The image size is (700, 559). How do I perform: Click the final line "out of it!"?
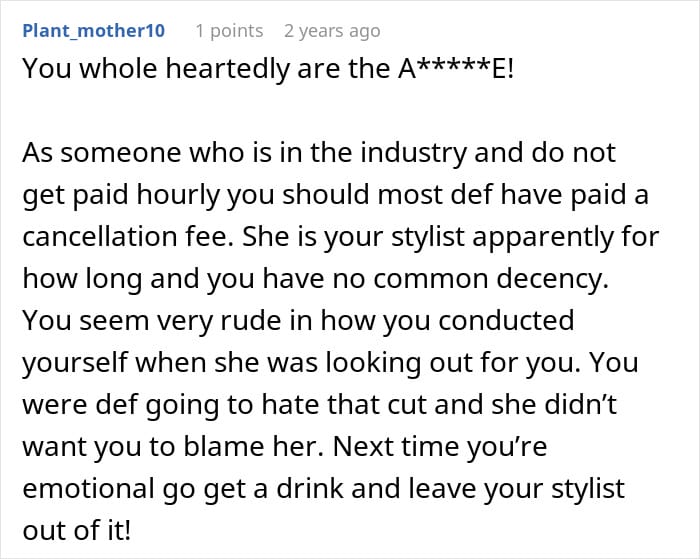[77, 530]
